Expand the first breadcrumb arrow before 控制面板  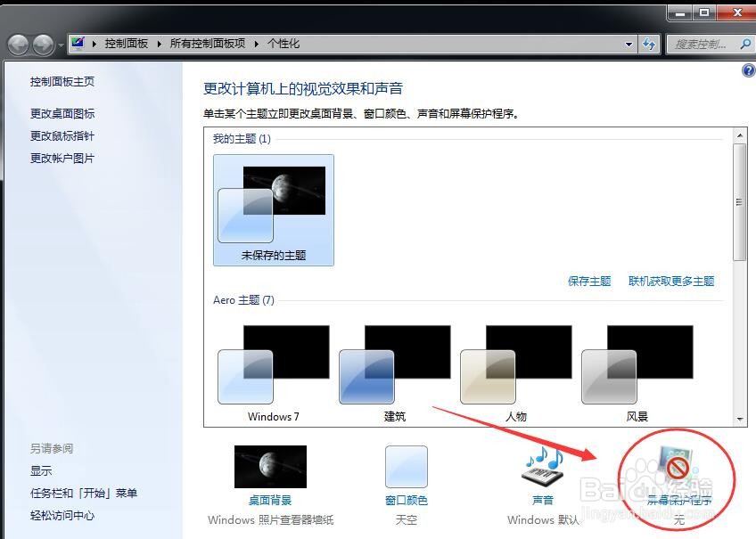94,44
